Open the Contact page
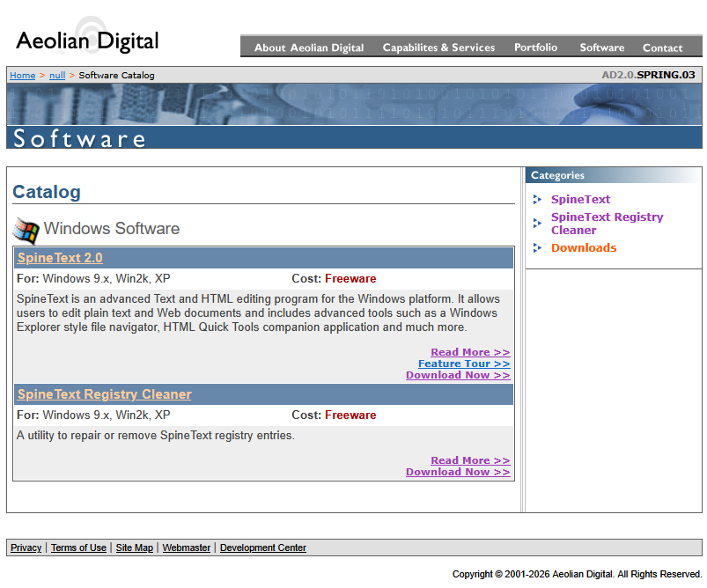Viewport: 707px width, 588px height. click(662, 48)
